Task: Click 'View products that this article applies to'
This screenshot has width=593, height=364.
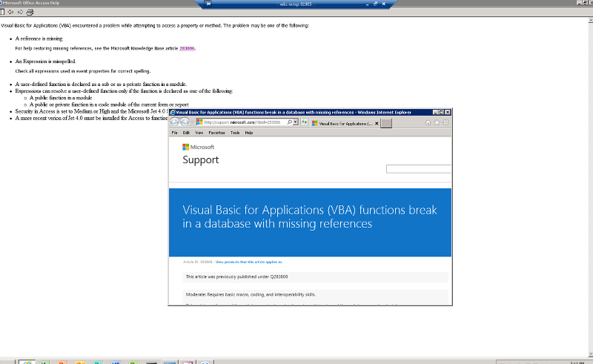Action: tap(249, 262)
